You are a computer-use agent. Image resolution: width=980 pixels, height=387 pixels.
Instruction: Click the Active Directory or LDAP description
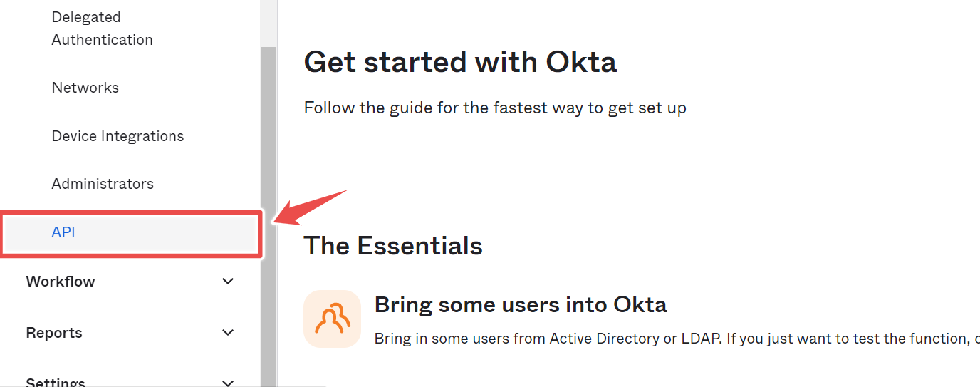[677, 339]
